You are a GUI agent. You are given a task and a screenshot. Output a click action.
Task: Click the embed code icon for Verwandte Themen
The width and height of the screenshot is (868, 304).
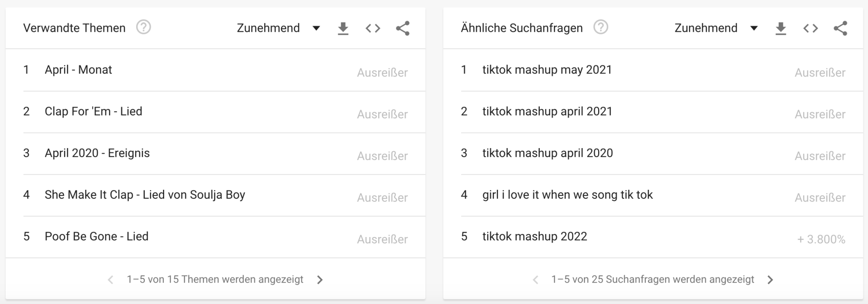(373, 28)
